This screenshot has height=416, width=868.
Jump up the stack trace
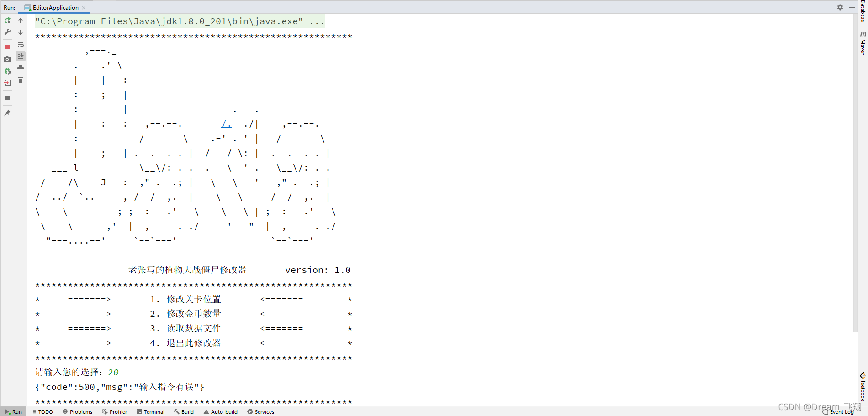[21, 21]
